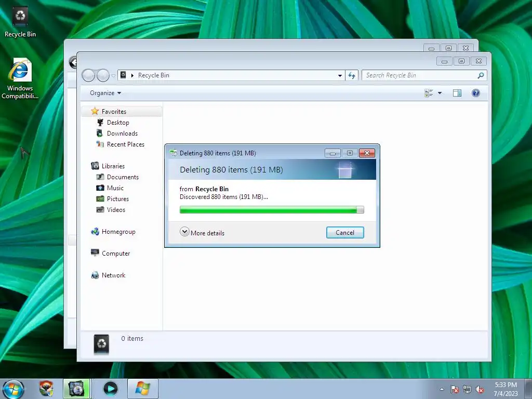Click Show desktop at the taskbar's far end
This screenshot has height=399, width=532.
(528, 389)
